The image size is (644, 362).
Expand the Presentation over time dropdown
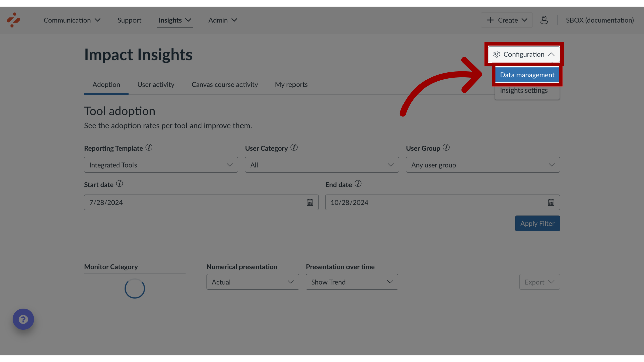click(352, 282)
